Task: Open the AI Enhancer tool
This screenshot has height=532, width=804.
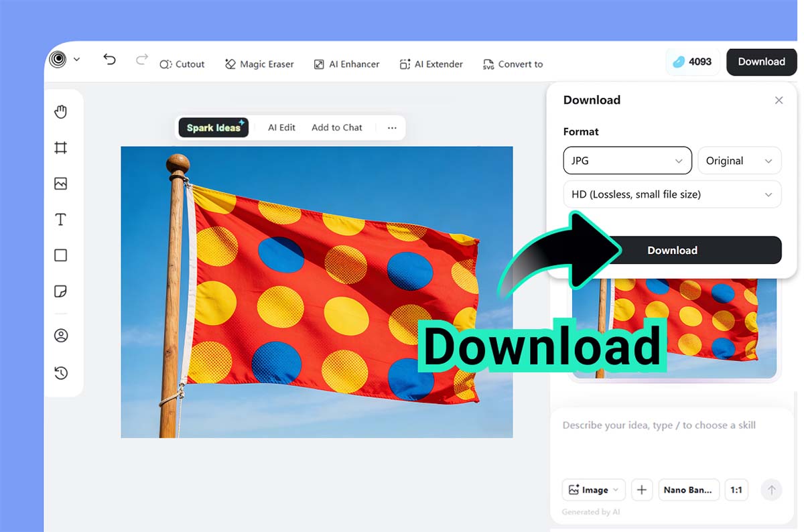Action: pos(346,64)
